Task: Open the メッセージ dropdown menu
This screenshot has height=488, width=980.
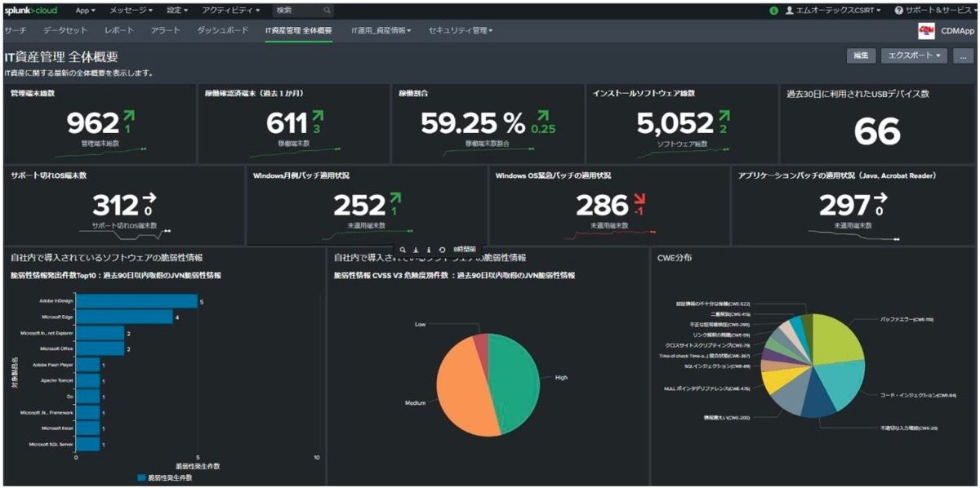Action: [x=131, y=11]
